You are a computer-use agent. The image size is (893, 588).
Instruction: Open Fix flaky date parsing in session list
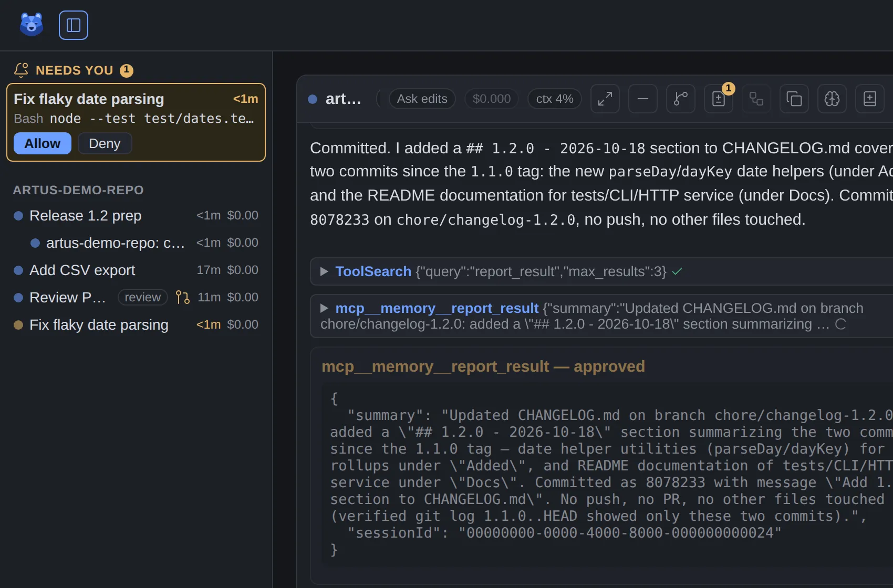point(136,324)
